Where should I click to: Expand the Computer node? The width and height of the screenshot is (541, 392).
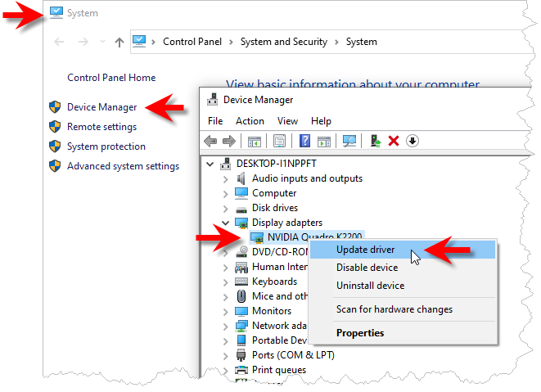[x=225, y=194]
